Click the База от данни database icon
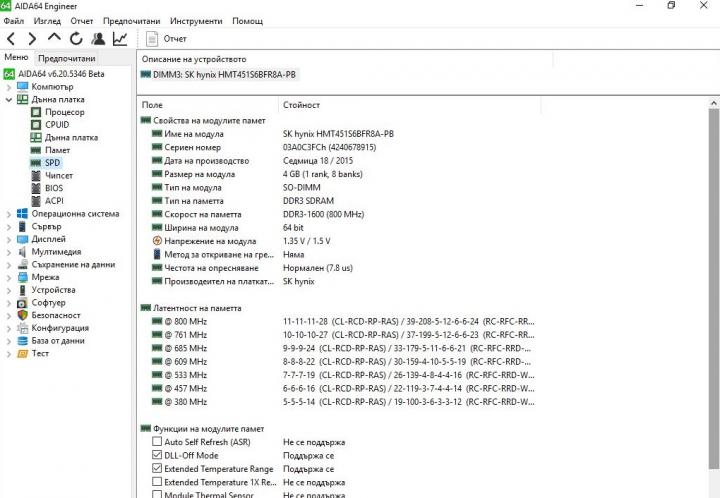The image size is (720, 498). 22,341
